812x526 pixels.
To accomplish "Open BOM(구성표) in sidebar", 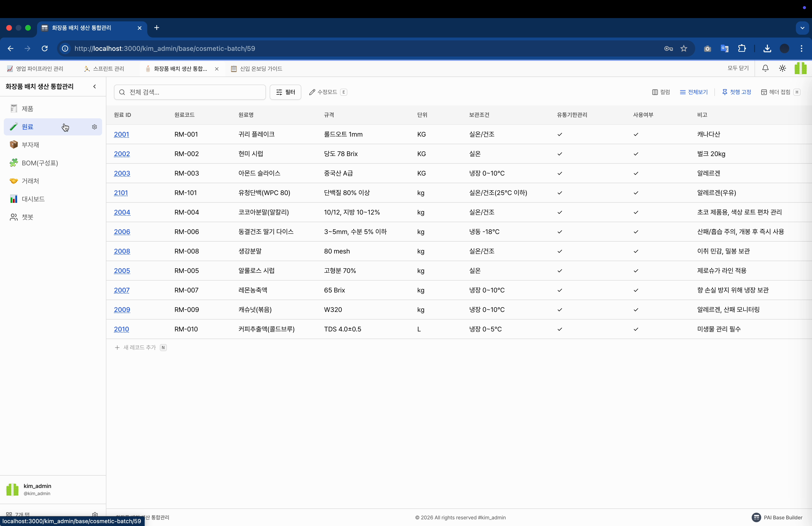I will point(40,163).
